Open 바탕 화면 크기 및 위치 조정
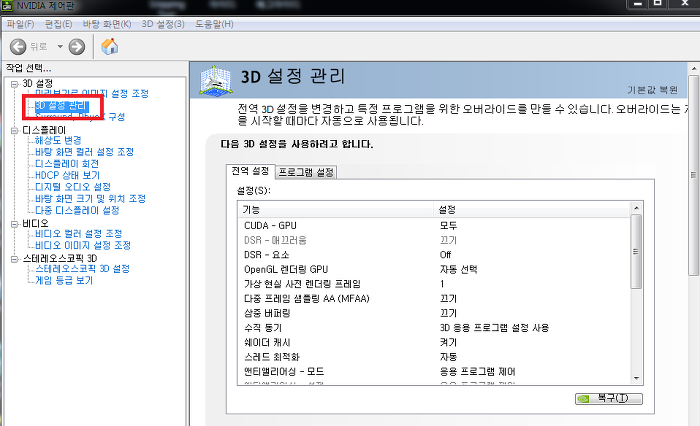Screen dimensions: 700x426 point(91,198)
